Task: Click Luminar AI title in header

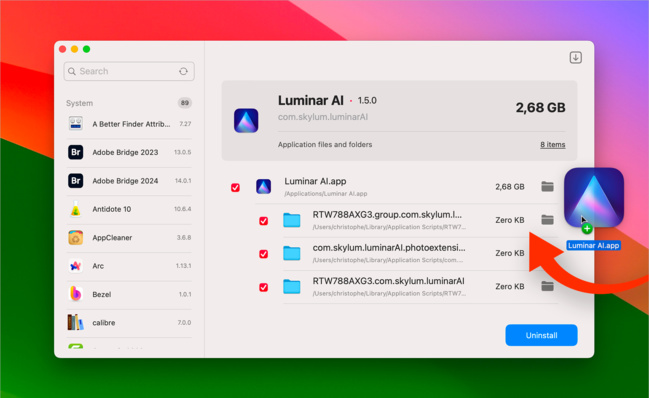Action: 311,101
